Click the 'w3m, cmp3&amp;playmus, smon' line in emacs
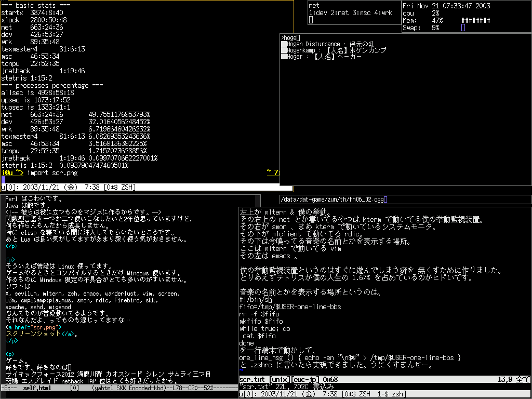 82,300
